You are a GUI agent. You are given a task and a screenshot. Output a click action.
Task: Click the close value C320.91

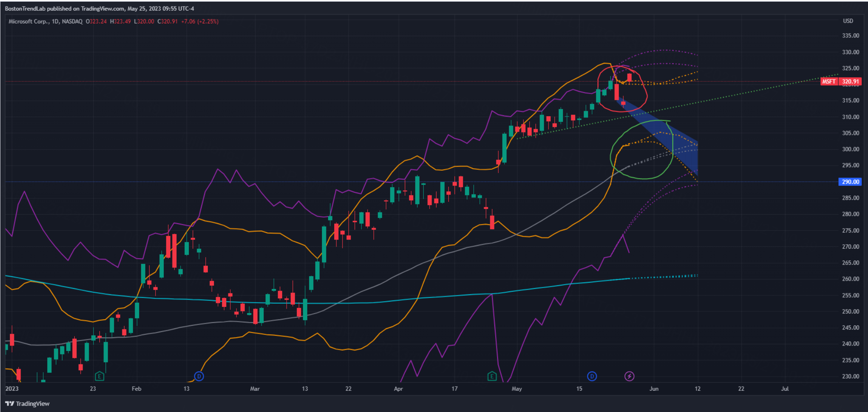168,21
